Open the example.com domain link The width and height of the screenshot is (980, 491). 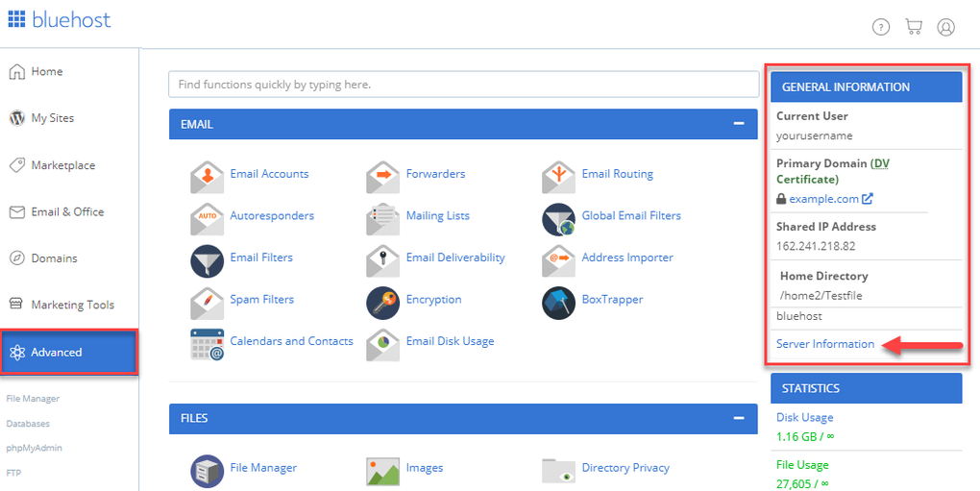(x=823, y=199)
